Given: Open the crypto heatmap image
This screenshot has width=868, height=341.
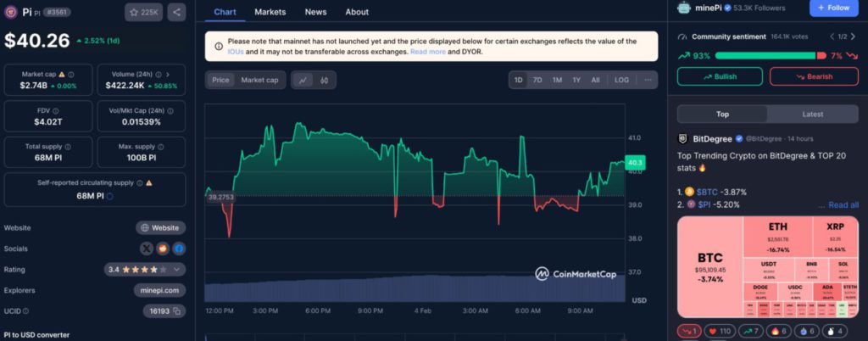Looking at the screenshot, I should coord(768,267).
